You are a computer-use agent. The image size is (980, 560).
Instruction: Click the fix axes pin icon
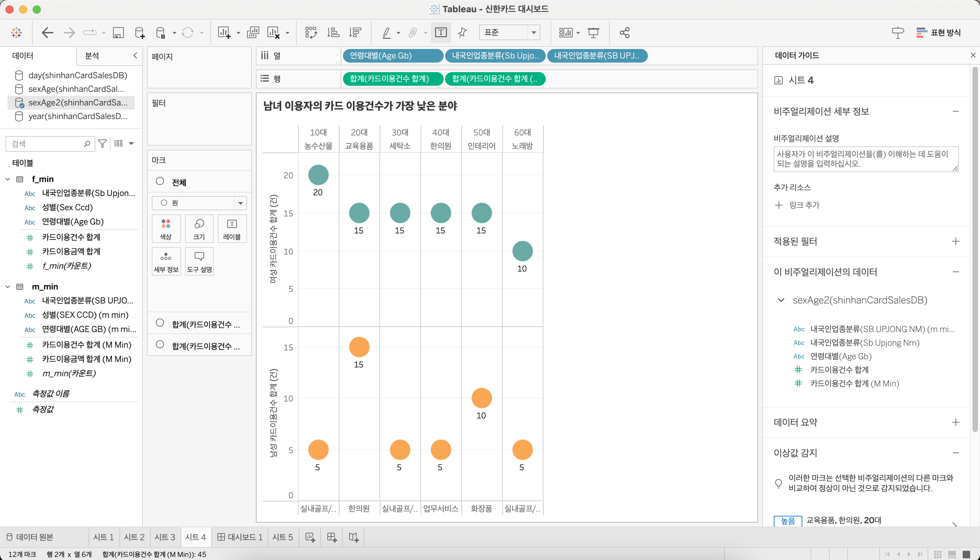[x=462, y=33]
